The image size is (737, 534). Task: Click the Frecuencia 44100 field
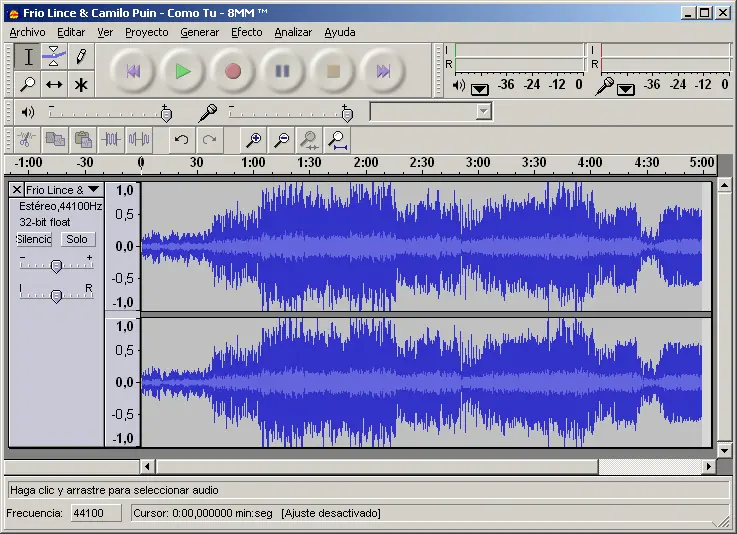[96, 513]
